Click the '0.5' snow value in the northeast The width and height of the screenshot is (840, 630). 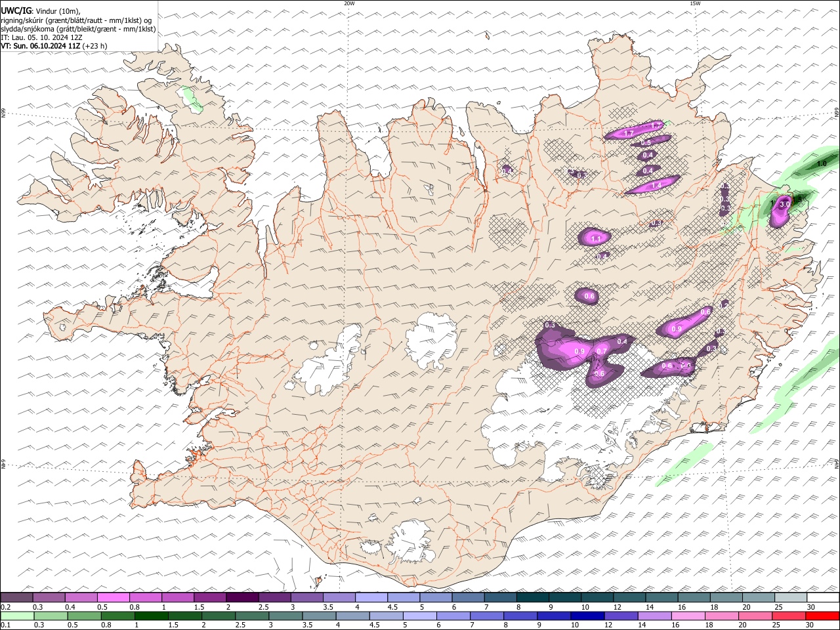(x=646, y=142)
